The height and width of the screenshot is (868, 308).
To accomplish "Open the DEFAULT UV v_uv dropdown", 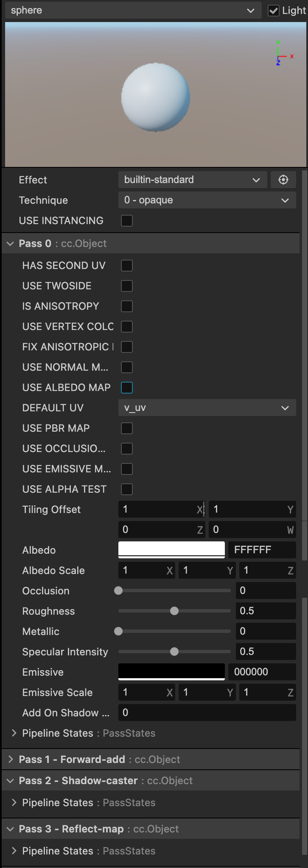I will pos(207,408).
